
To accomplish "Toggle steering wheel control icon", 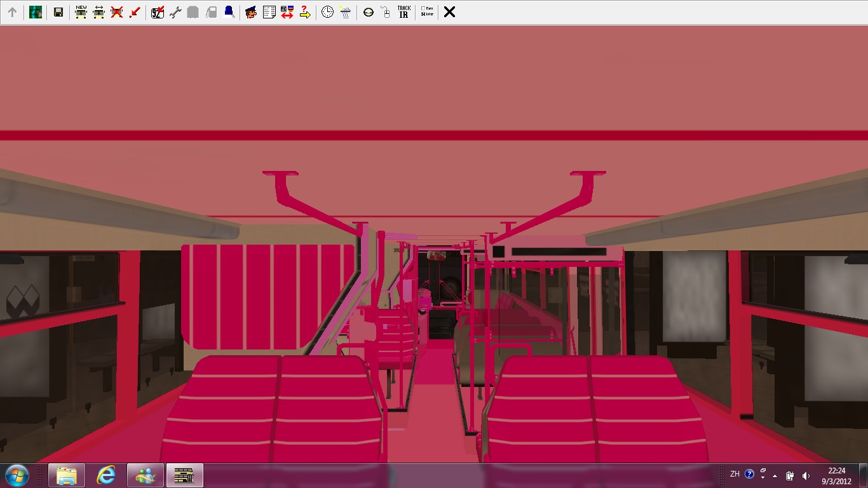I will 368,12.
